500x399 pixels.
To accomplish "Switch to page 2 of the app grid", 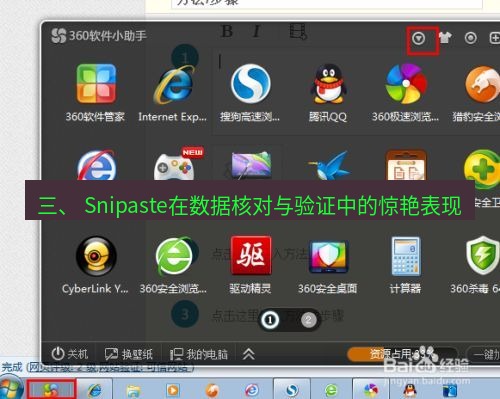I will (309, 320).
